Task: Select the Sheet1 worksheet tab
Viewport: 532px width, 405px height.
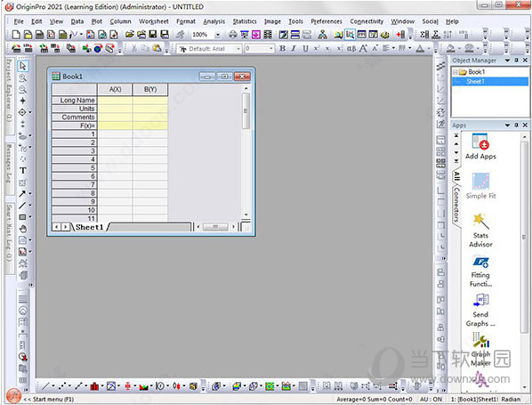Action: tap(89, 227)
